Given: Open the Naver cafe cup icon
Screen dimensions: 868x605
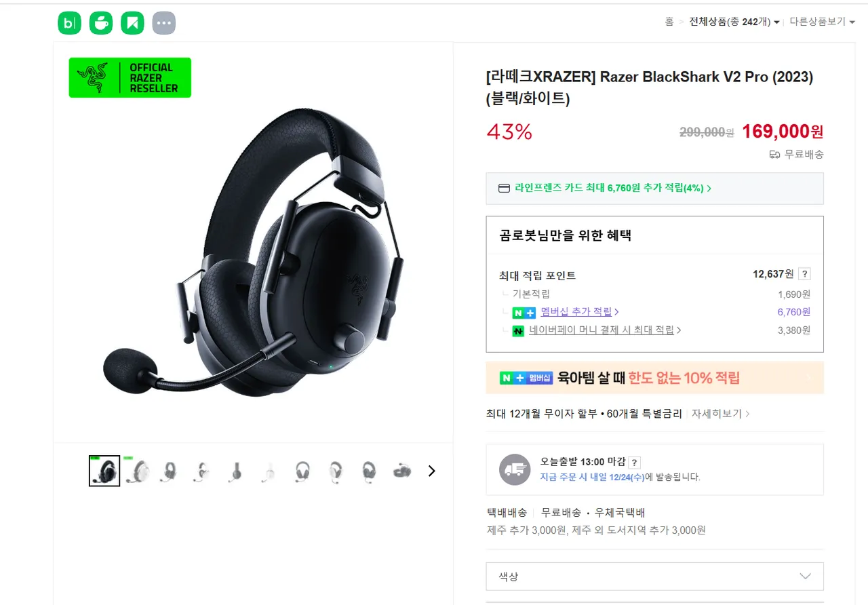Looking at the screenshot, I should tap(101, 23).
